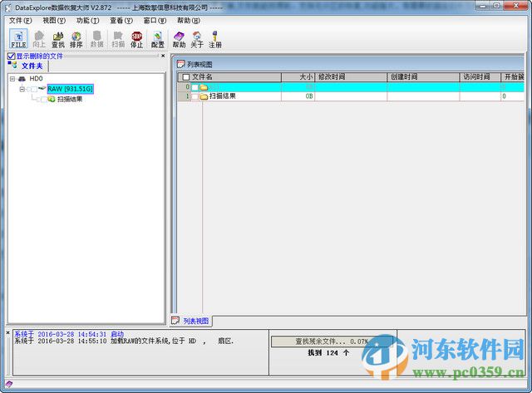532x393 pixels.
Task: Open the 视图(V) menu
Action: [x=54, y=21]
